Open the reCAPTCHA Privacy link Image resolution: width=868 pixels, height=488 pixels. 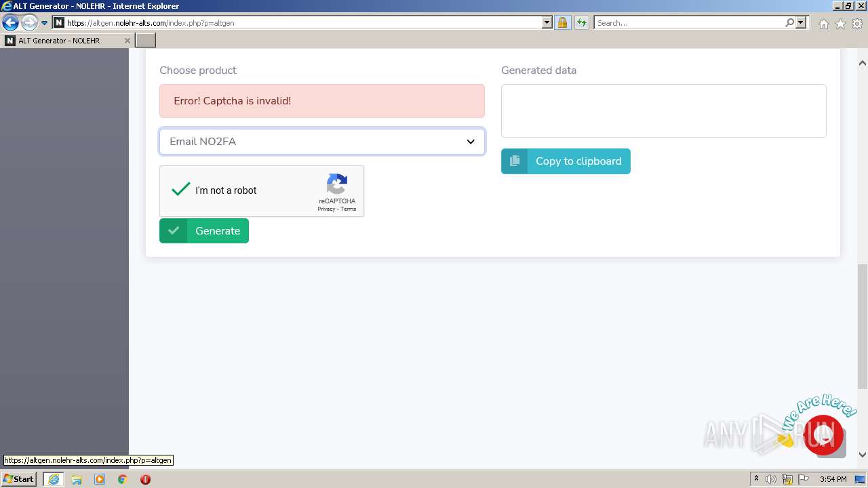point(326,209)
